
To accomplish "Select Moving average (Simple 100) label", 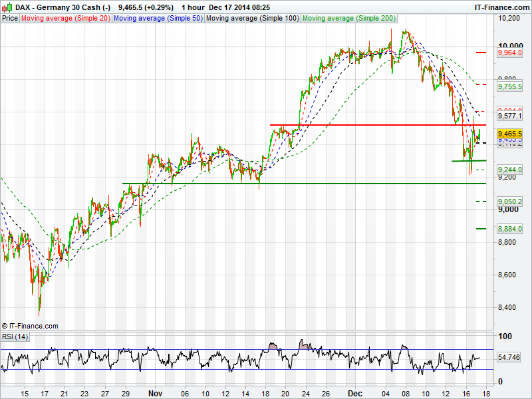I will [252, 19].
